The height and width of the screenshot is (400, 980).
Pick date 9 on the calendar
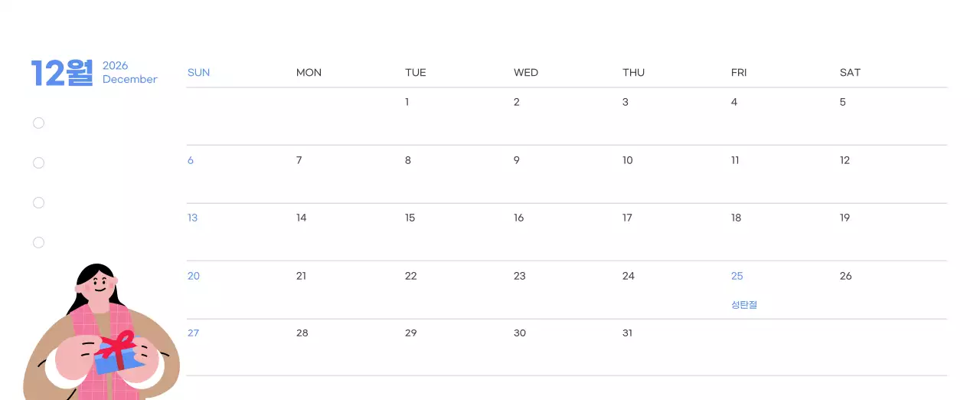point(517,160)
